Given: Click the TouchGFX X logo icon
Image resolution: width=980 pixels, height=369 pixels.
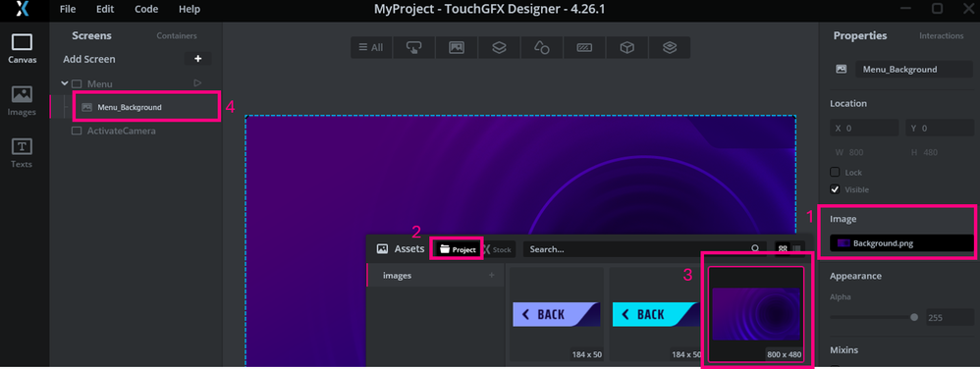Looking at the screenshot, I should (x=23, y=9).
